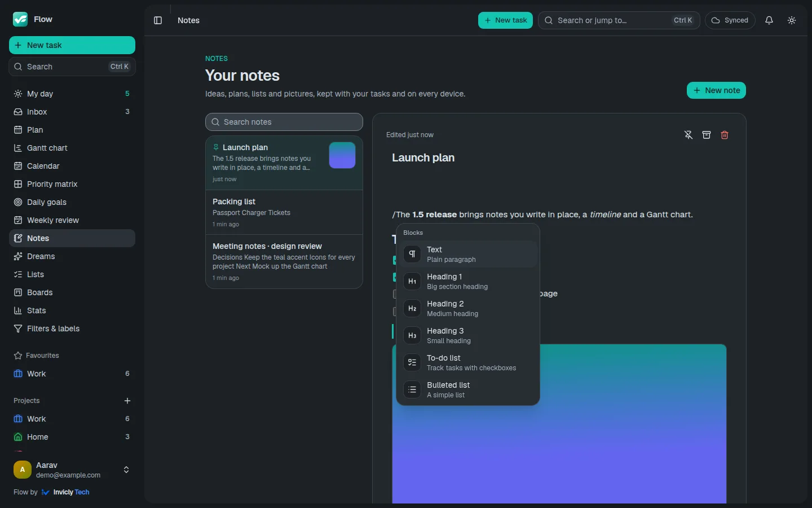The width and height of the screenshot is (812, 508).
Task: Open the Calendar view
Action: pyautogui.click(x=72, y=166)
